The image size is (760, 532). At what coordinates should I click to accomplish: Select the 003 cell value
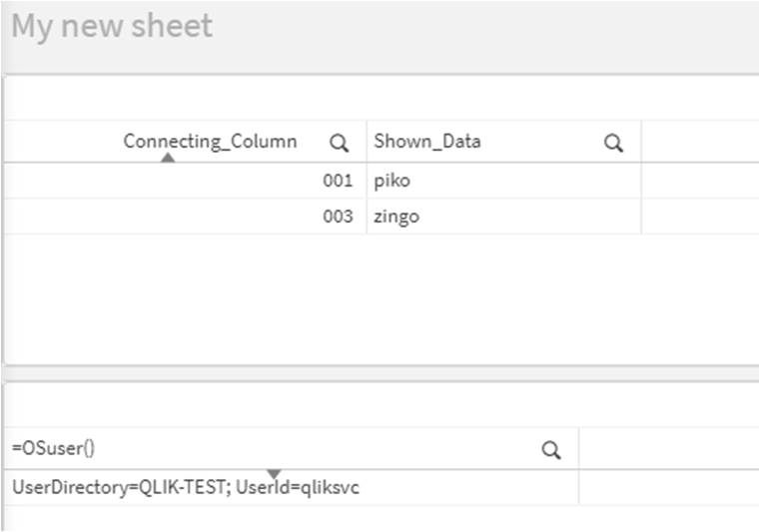tap(338, 217)
